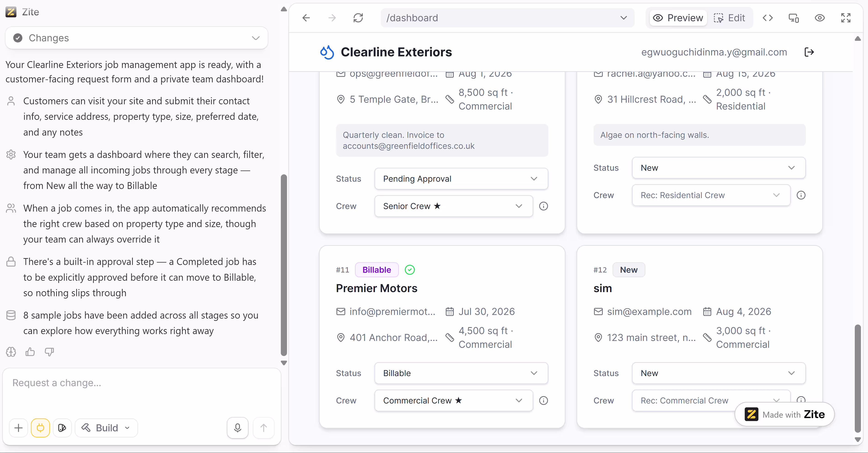Click the green approved check icon on job #11
Screen dimensions: 868x453
410,270
